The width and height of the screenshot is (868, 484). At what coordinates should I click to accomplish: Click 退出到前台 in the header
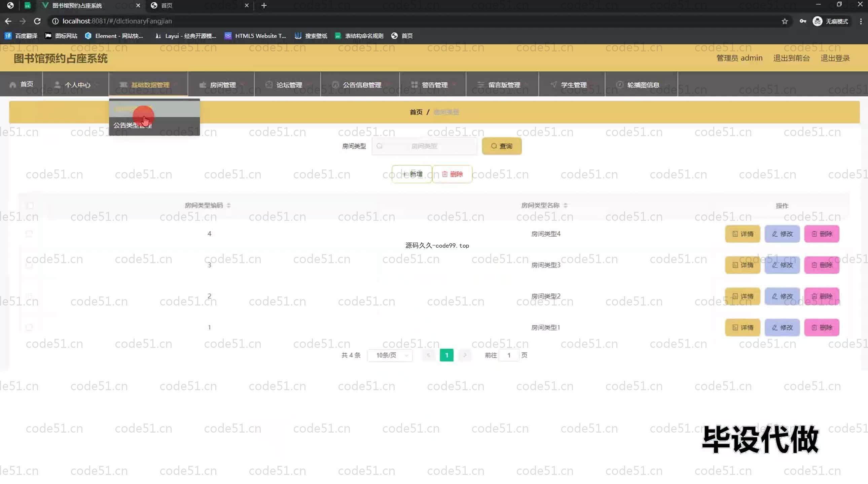pos(791,58)
